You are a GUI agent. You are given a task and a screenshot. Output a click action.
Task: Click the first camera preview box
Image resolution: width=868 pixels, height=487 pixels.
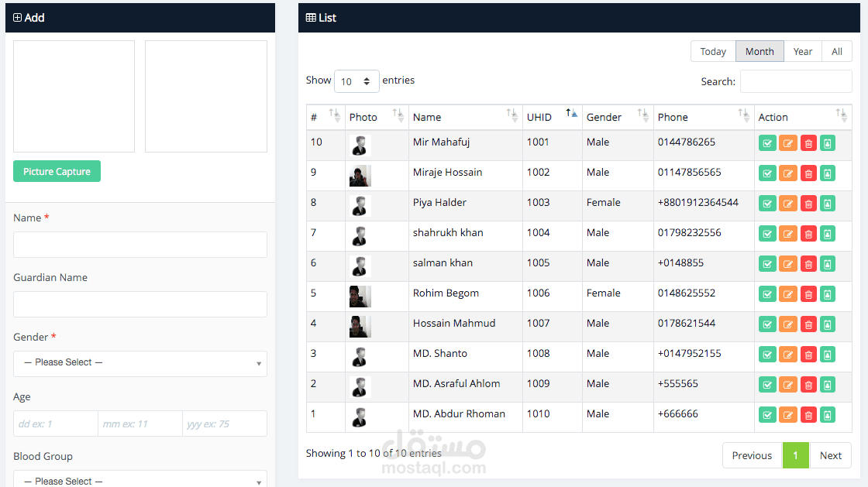tap(74, 96)
